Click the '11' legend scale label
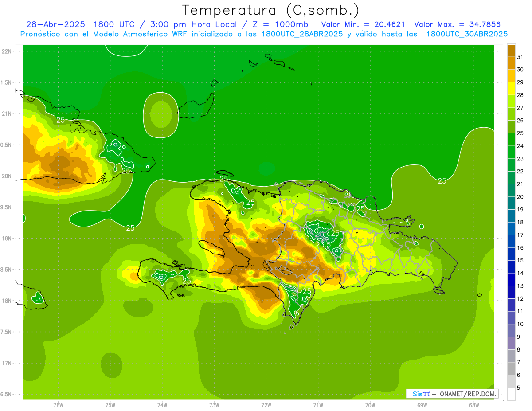The width and height of the screenshot is (532, 411). [x=520, y=311]
